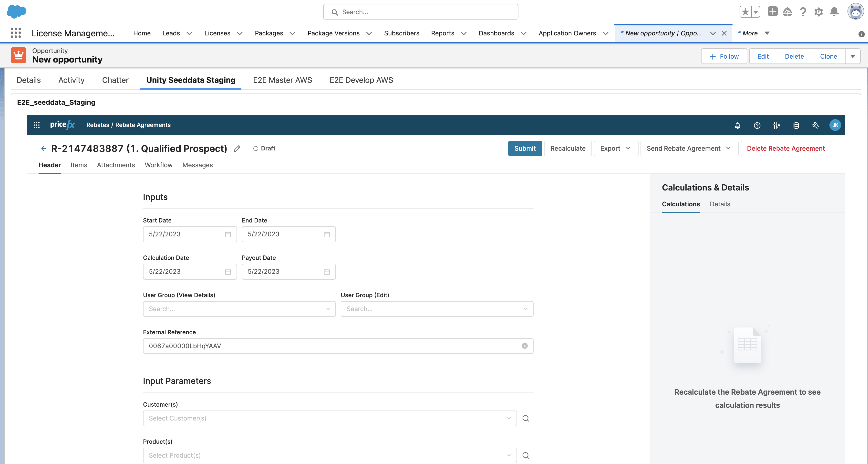Open the Pricefx help question mark icon
Image resolution: width=868 pixels, height=464 pixels.
click(x=757, y=125)
